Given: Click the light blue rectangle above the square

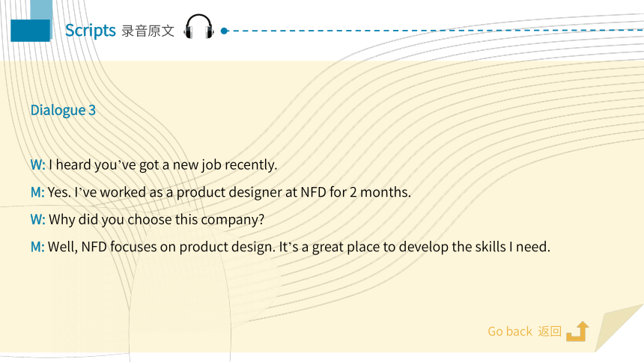Looking at the screenshot, I should point(41,10).
